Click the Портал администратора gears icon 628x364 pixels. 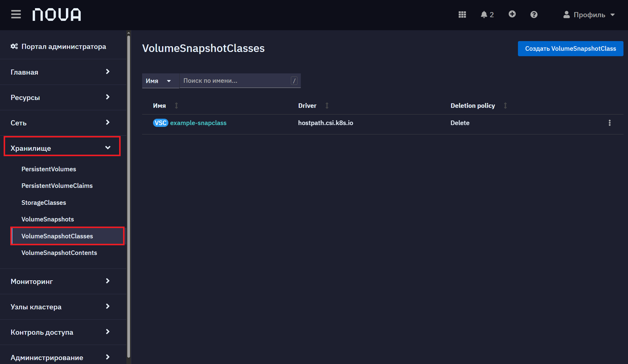(14, 47)
